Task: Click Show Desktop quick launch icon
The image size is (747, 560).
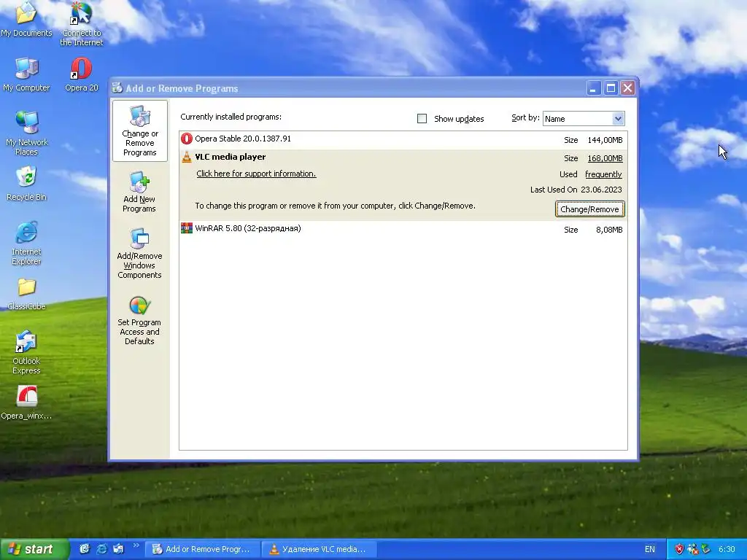Action: (85, 549)
